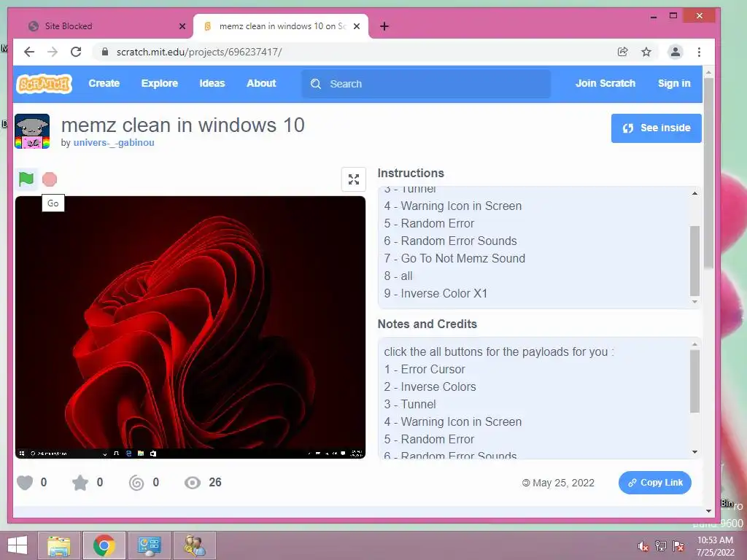Click the Scratch project stage
Viewport: 747px width, 560px height.
(190, 327)
